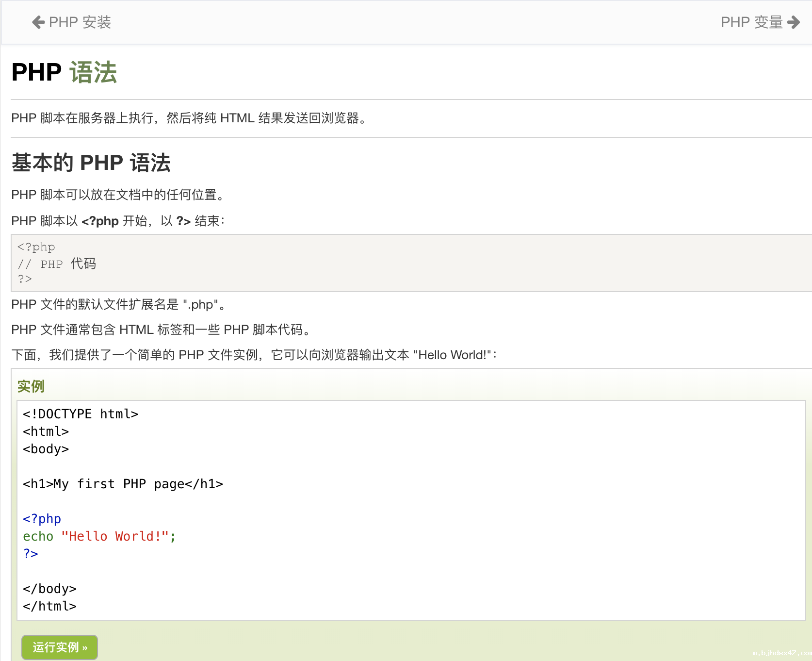Click the sentence about the ".php" file extension

click(118, 304)
